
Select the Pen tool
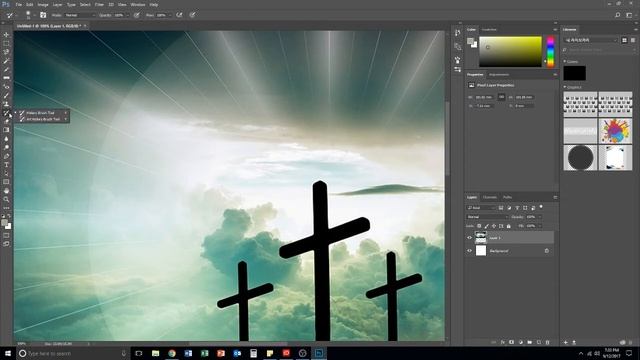(x=6, y=156)
